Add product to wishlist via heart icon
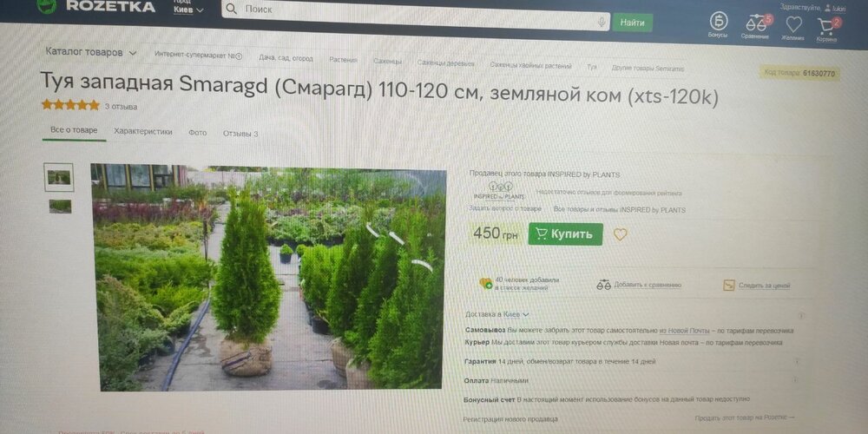The height and width of the screenshot is (434, 868). click(620, 234)
